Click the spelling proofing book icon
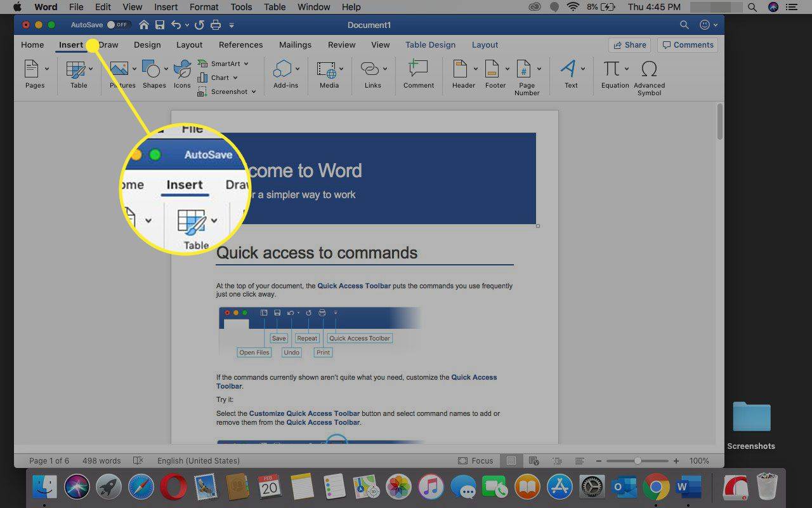812x508 pixels. (x=138, y=461)
